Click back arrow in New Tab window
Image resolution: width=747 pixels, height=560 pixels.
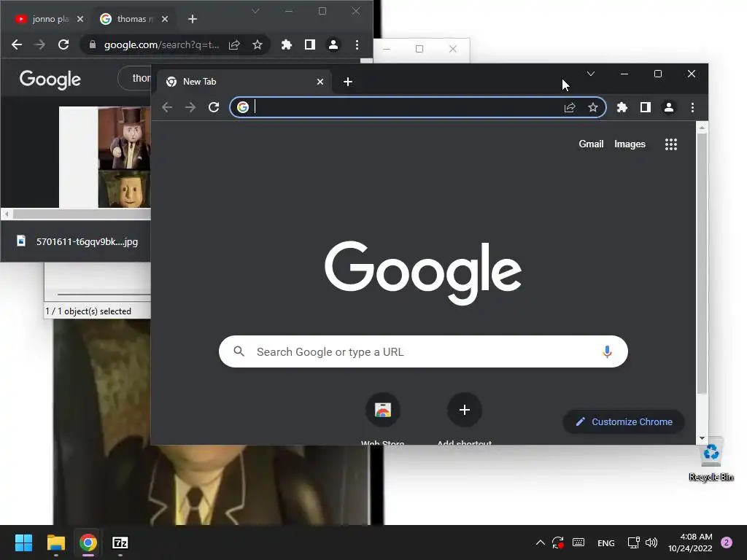click(167, 107)
